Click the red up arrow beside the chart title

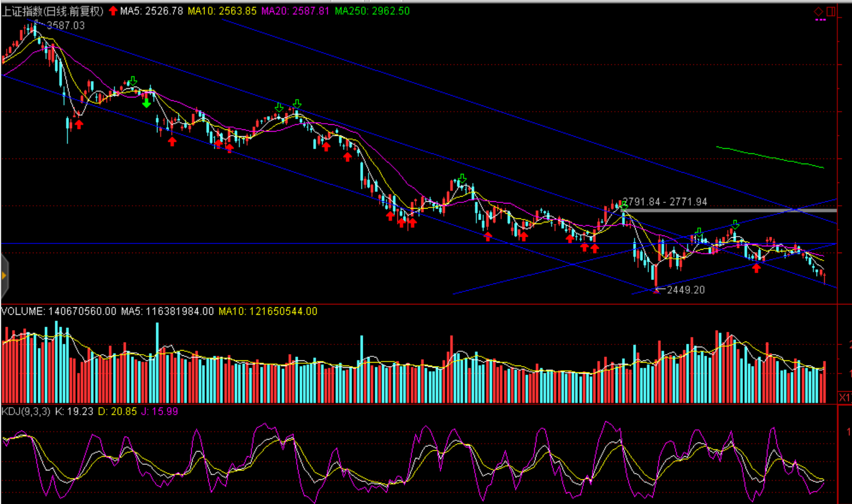113,11
